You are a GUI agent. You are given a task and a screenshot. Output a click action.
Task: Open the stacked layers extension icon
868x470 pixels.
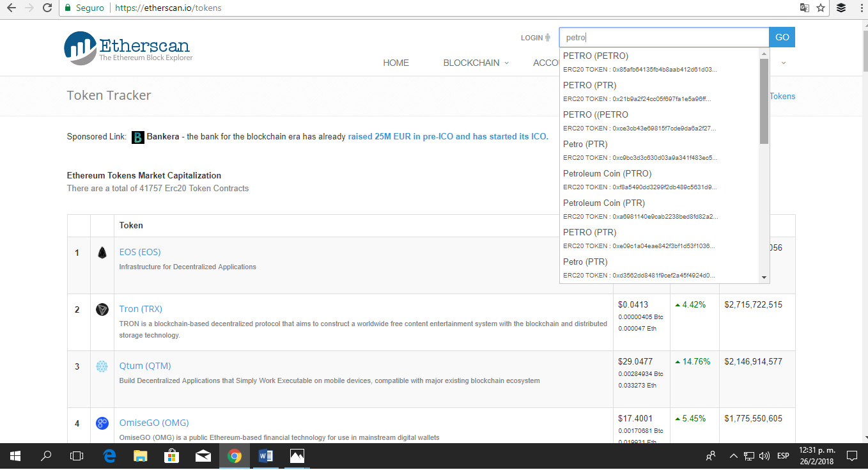841,8
